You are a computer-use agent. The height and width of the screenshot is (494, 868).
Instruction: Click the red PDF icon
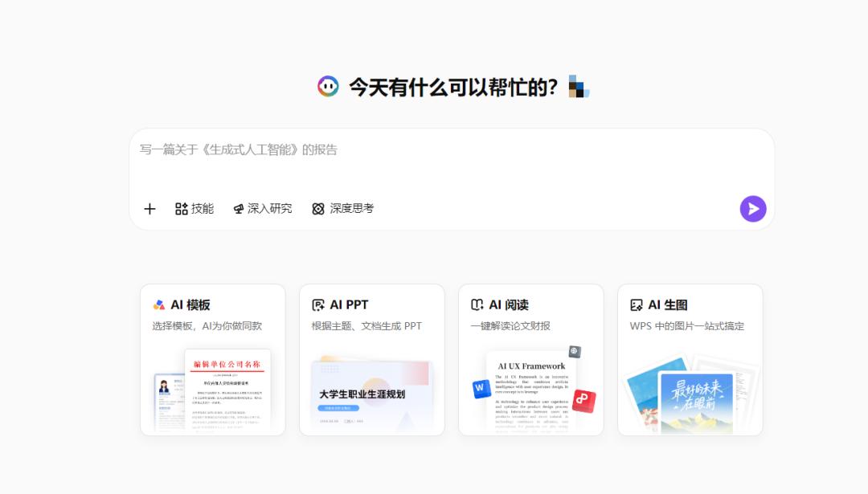click(583, 401)
